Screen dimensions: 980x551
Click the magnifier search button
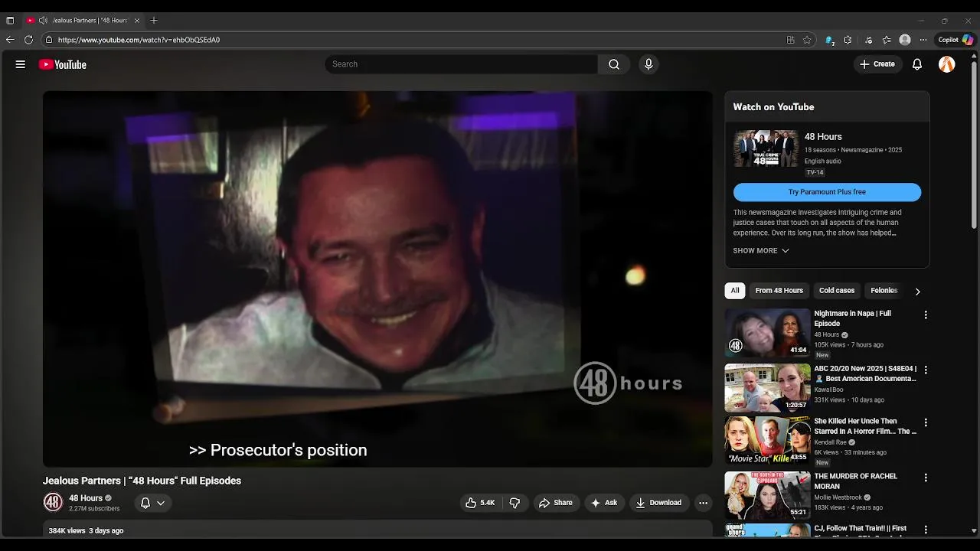coord(614,64)
